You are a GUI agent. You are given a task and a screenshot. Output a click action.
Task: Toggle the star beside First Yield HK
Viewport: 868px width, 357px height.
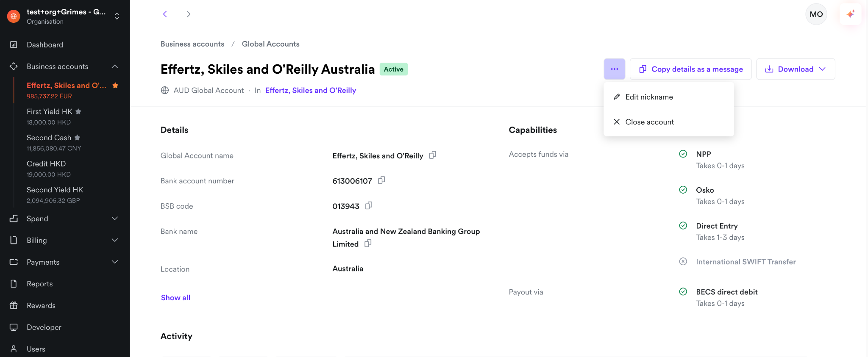(x=78, y=111)
